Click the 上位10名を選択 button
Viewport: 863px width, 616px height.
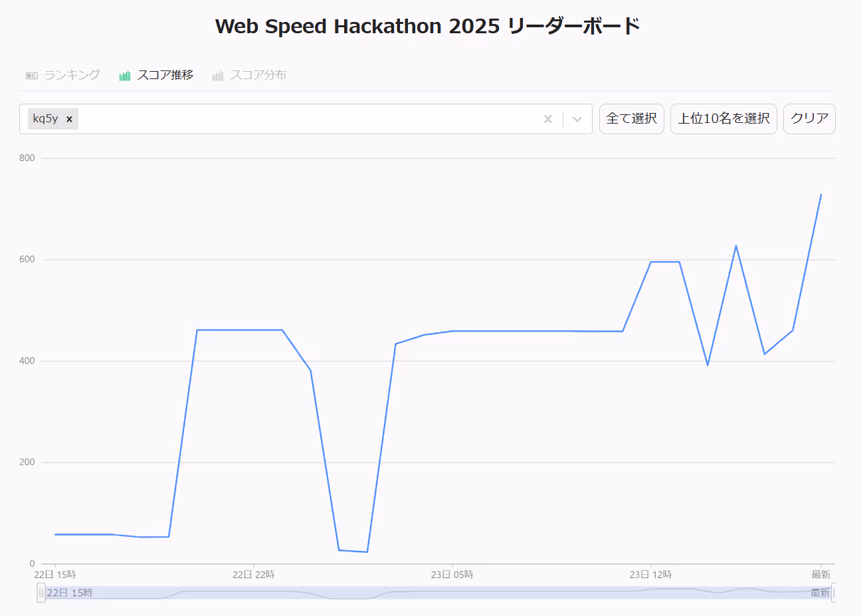pos(723,119)
